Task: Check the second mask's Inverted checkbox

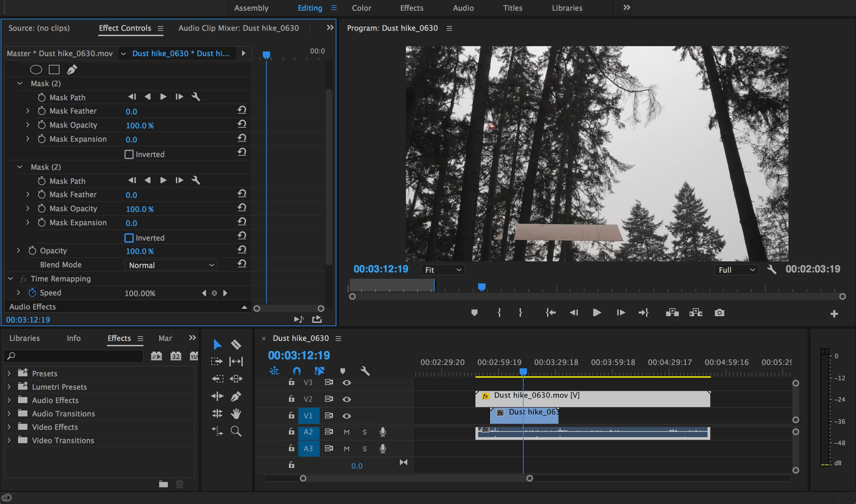Action: (129, 238)
